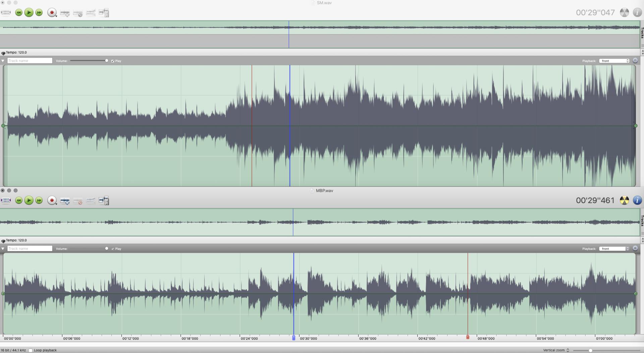Click the MBP.wav overview waveform strip
This screenshot has width=644, height=353.
[x=320, y=222]
